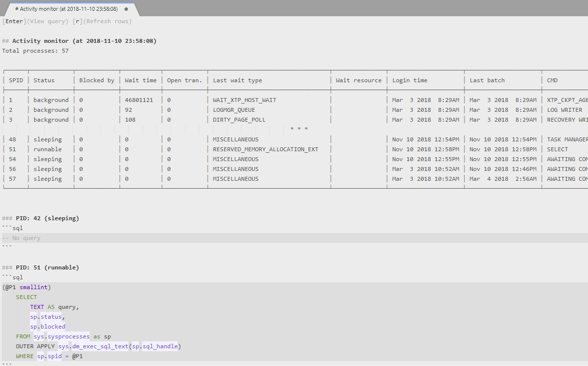Screen dimensions: 588x366
Task: Click the FROM sys.sysprocesses line
Action: click(63, 336)
